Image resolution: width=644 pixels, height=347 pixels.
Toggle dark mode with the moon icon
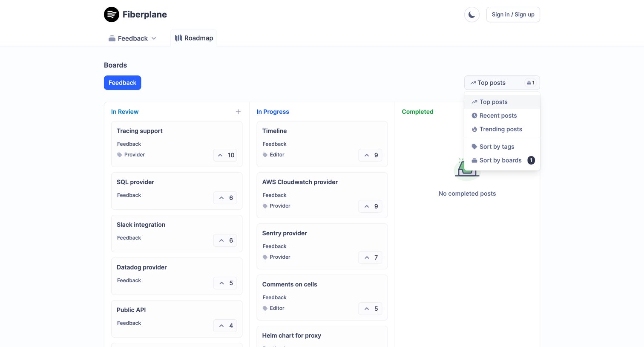(x=472, y=14)
